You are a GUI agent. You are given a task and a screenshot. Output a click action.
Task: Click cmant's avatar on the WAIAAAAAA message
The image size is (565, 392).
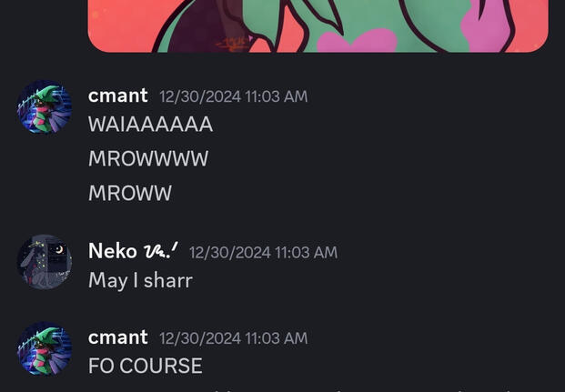coord(45,106)
